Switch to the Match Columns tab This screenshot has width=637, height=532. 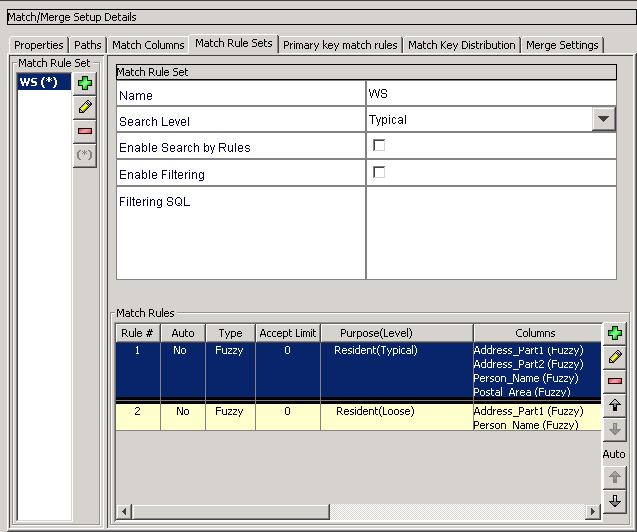(148, 45)
